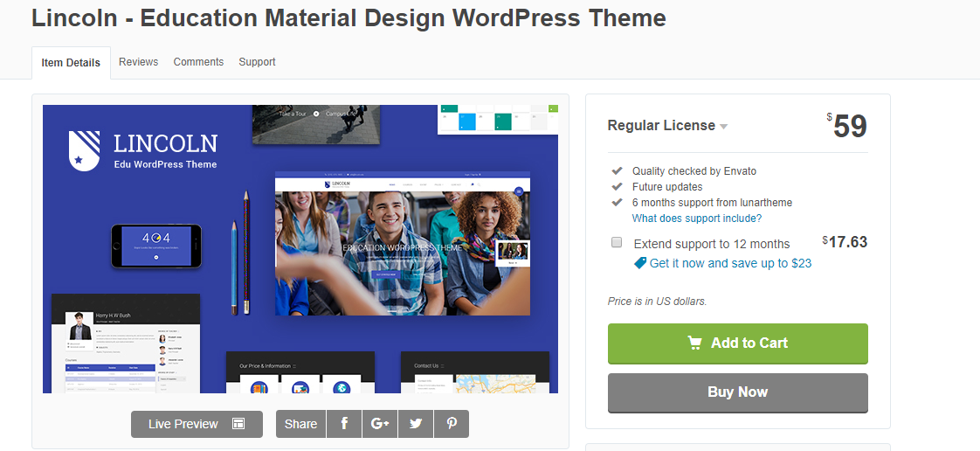980x451 pixels.
Task: Enable Extend support to 12 months checkbox
Action: pyautogui.click(x=617, y=243)
